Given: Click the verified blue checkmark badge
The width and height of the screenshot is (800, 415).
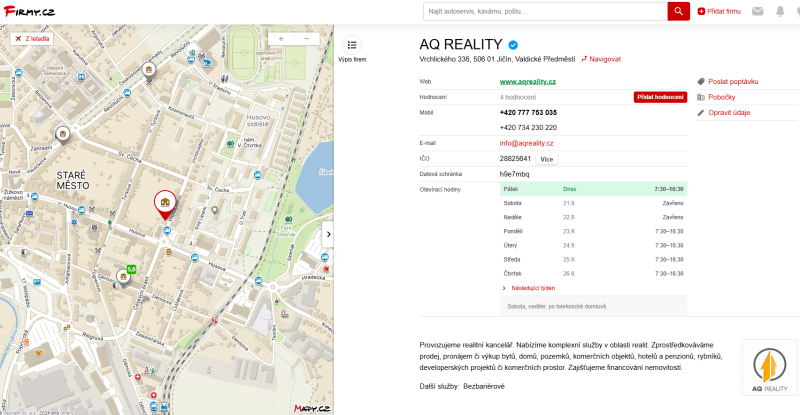Looking at the screenshot, I should point(513,45).
